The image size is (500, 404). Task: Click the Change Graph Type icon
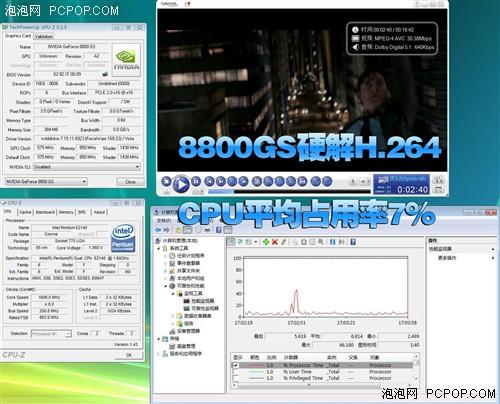click(248, 242)
